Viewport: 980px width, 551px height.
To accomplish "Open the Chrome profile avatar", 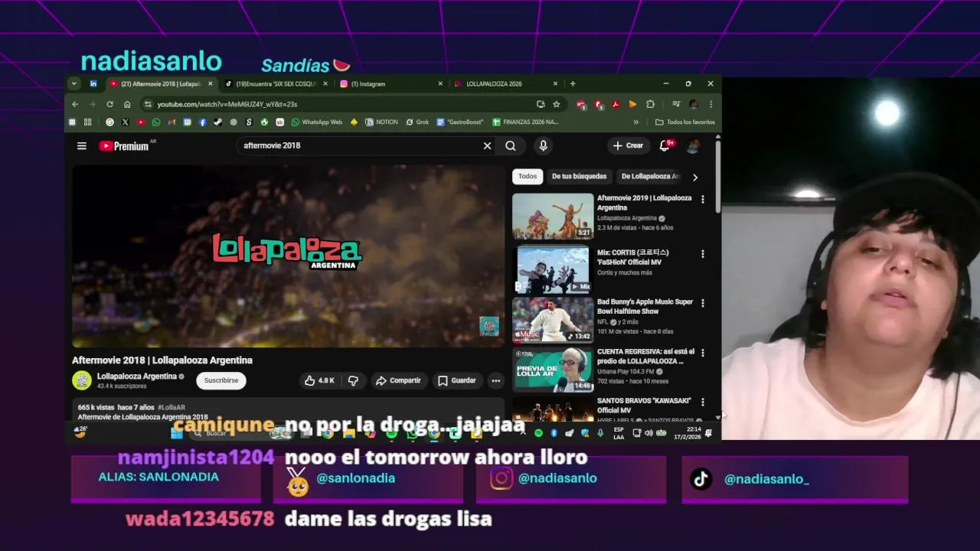I will coord(694,104).
